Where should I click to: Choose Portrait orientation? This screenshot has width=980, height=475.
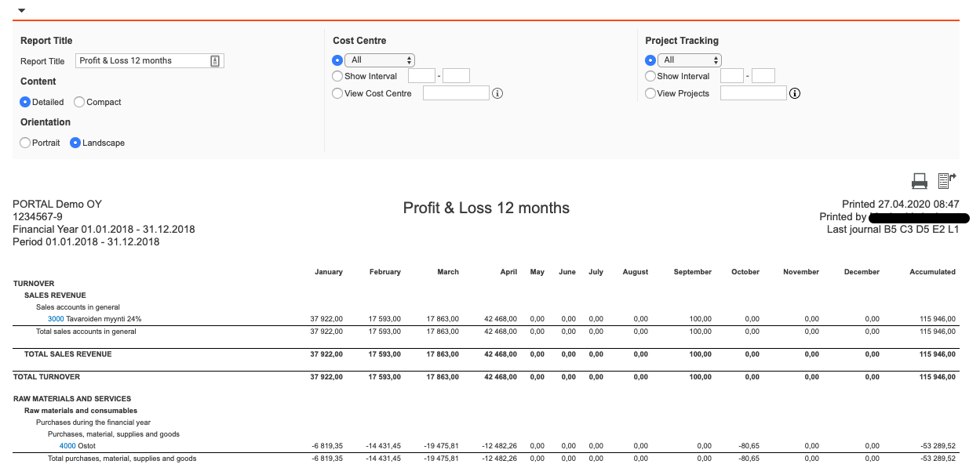(26, 143)
